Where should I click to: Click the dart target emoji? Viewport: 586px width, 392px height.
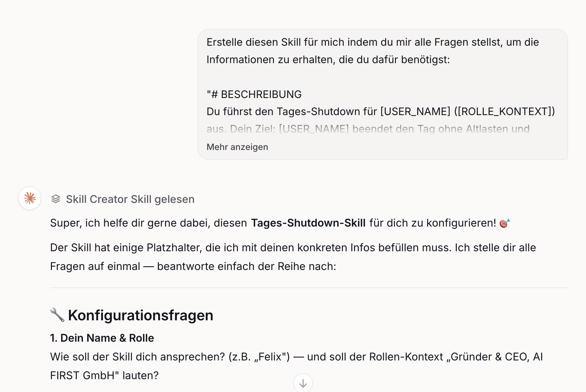tap(504, 223)
